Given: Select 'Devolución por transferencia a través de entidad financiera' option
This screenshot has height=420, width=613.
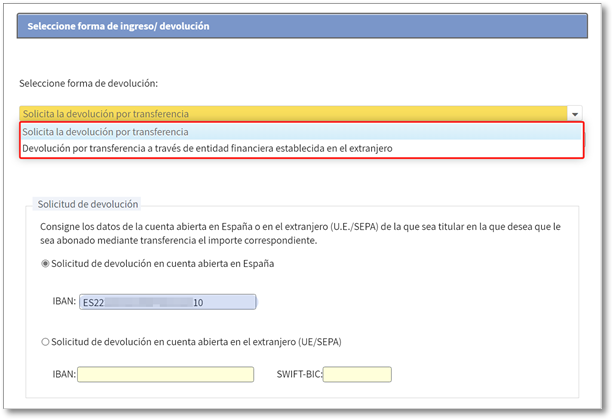Looking at the screenshot, I should (207, 148).
